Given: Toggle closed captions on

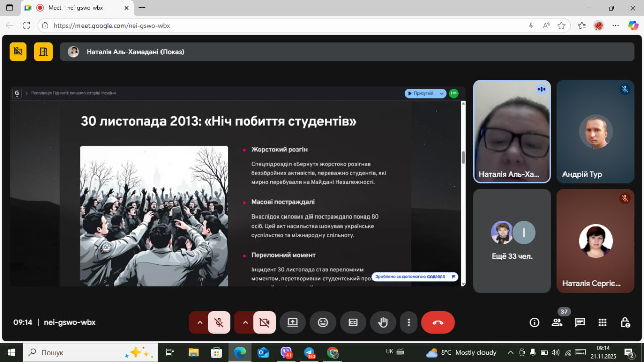Looking at the screenshot, I should (353, 323).
